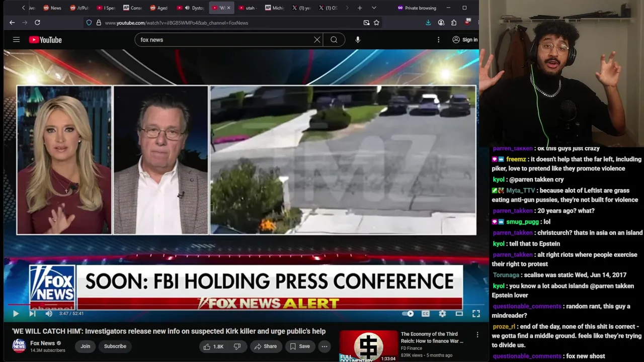Click username 'Myta_TTV' in chat
Image resolution: width=644 pixels, height=362 pixels.
[x=521, y=191]
